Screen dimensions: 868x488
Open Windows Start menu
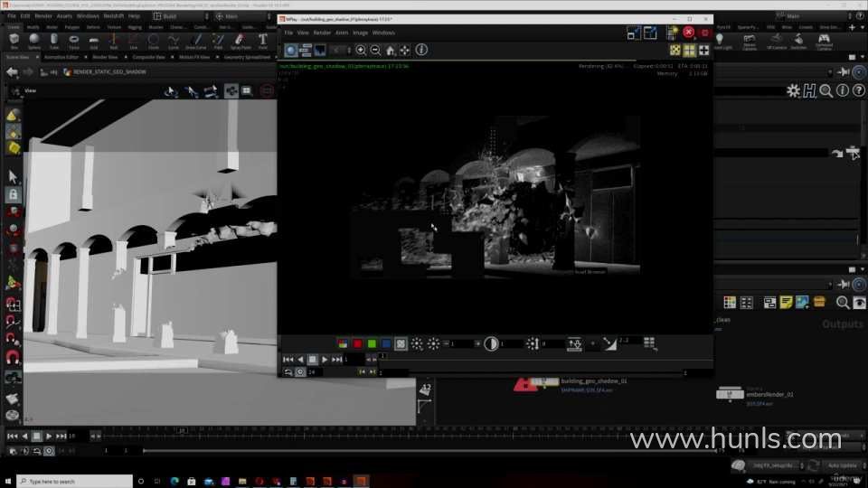[8, 482]
